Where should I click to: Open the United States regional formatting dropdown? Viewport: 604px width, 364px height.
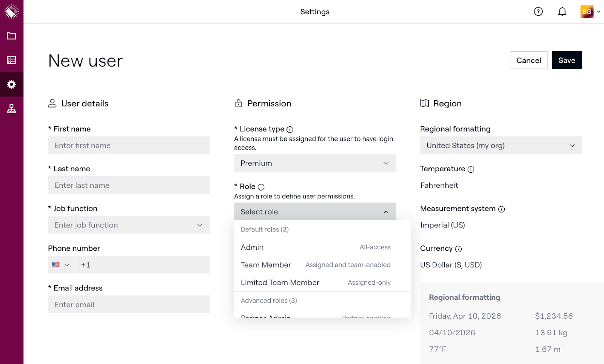501,146
